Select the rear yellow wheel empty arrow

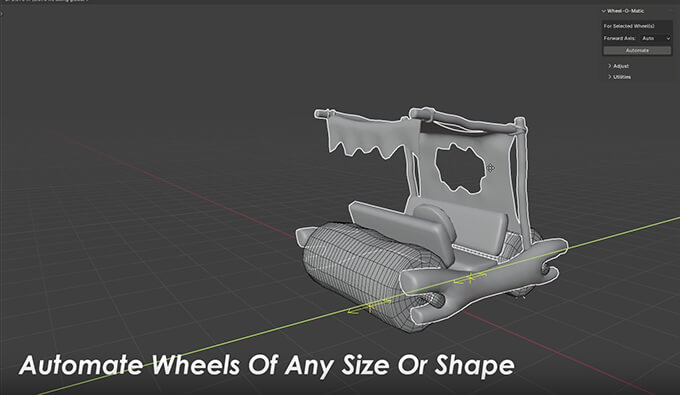pos(469,279)
